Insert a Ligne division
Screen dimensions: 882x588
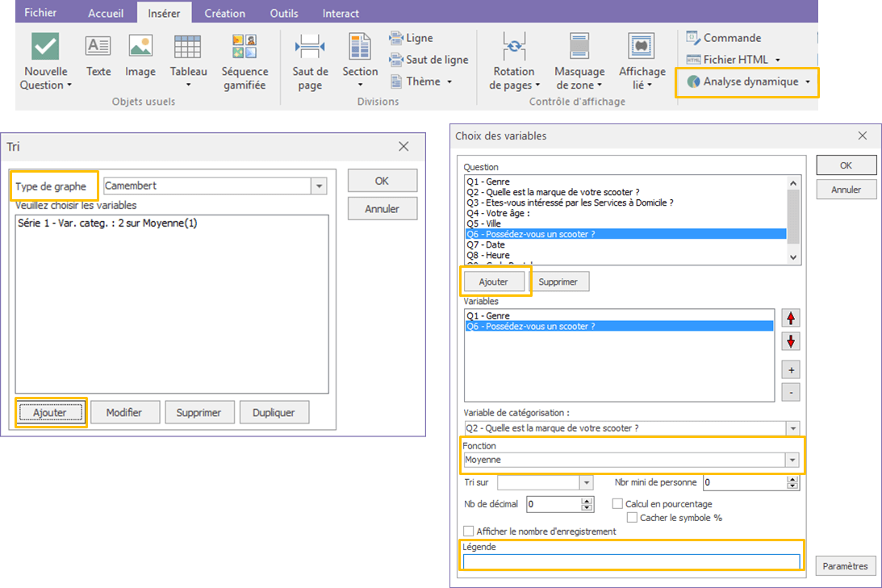pos(412,38)
